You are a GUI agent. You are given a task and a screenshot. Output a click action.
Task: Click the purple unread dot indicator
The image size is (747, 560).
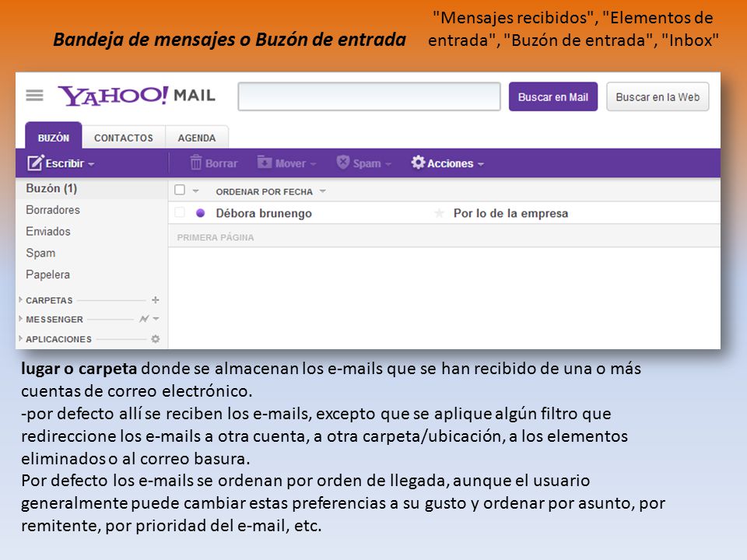pos(200,213)
